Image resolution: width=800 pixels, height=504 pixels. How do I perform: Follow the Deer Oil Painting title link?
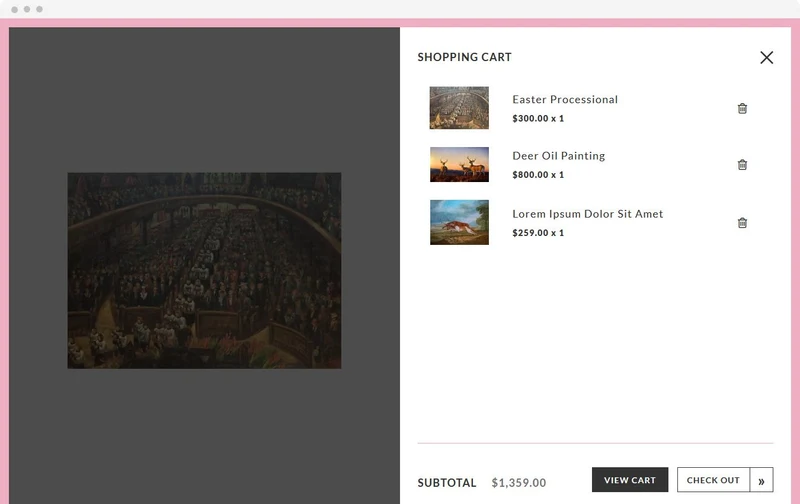559,156
